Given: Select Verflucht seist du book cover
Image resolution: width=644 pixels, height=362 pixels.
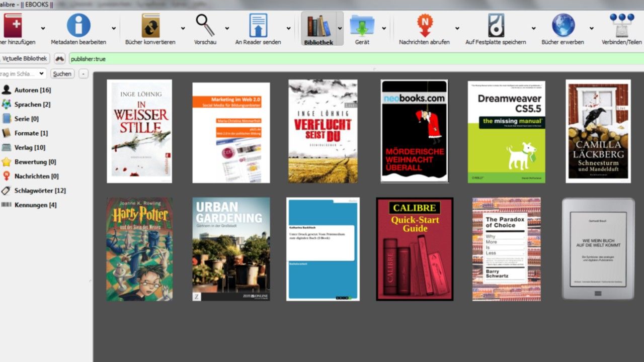Looking at the screenshot, I should click(x=323, y=131).
